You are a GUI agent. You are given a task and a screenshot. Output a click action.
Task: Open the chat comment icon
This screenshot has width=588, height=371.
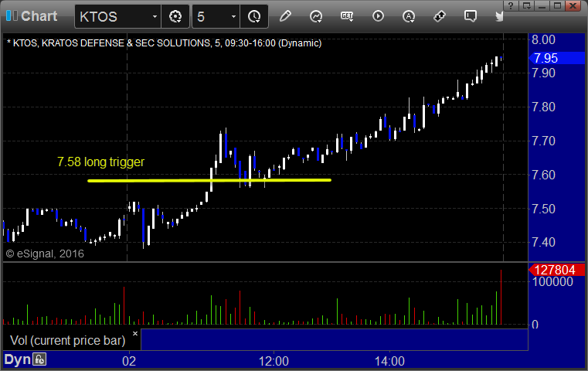click(471, 16)
